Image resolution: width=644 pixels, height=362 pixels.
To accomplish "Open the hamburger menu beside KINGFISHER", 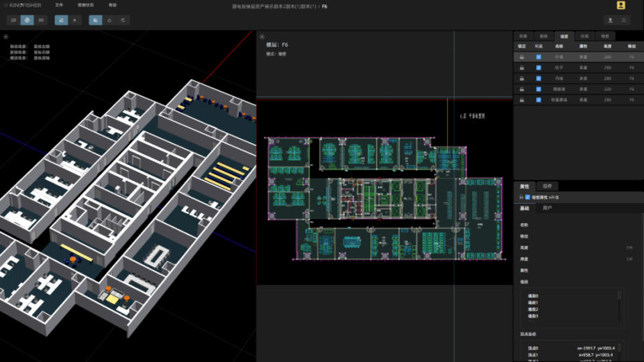I will [x=6, y=5].
